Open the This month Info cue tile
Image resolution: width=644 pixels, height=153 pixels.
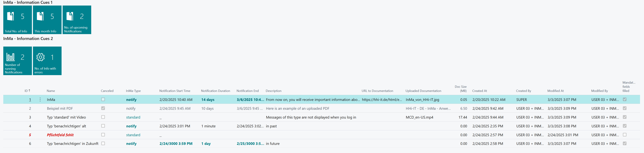tap(47, 20)
